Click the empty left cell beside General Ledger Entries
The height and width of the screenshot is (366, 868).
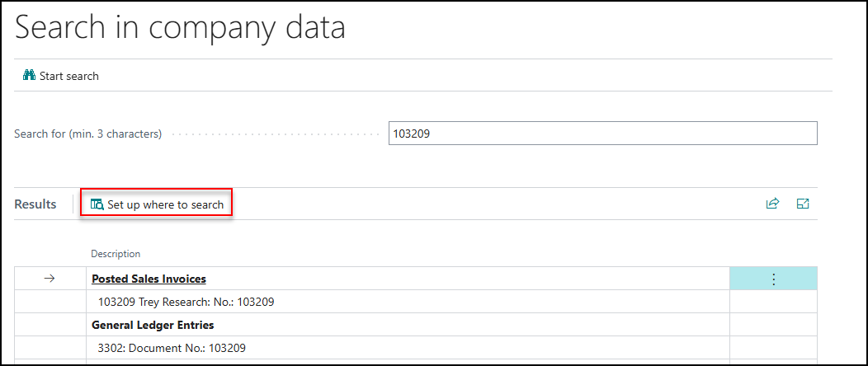[50, 325]
